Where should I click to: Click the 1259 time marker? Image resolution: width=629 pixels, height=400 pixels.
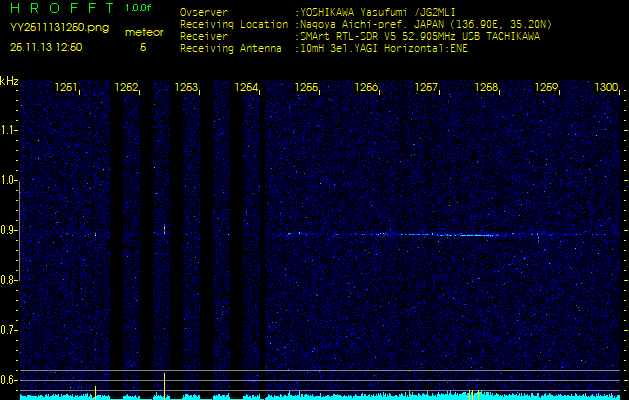pos(546,88)
